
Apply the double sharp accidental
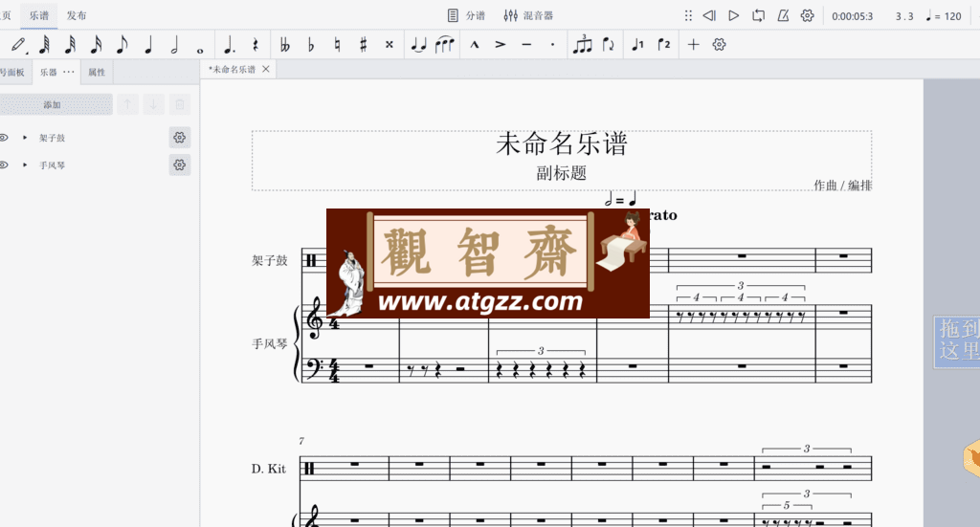click(x=390, y=45)
